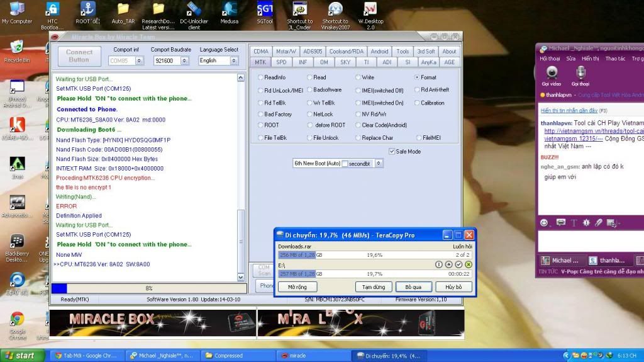644x362 pixels.
Task: Switch to Compressed taskbar window
Action: (238, 356)
